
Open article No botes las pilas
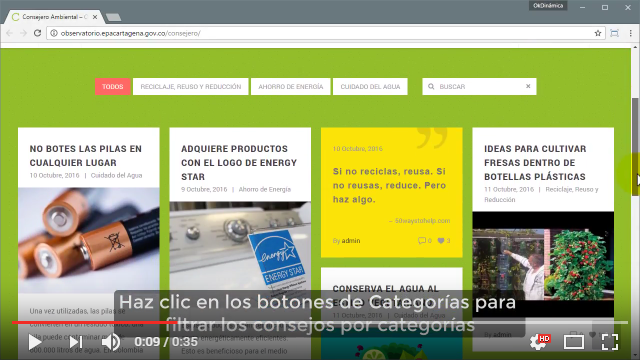(86, 156)
